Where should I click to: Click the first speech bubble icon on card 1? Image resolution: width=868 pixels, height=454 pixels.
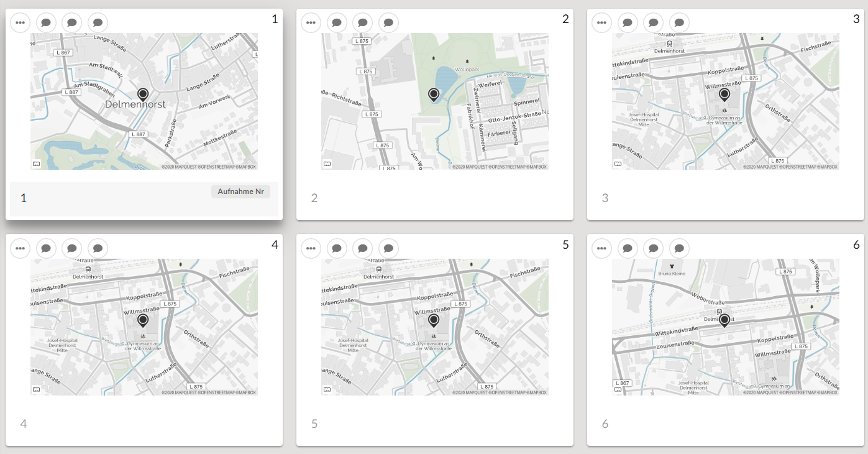pos(46,22)
